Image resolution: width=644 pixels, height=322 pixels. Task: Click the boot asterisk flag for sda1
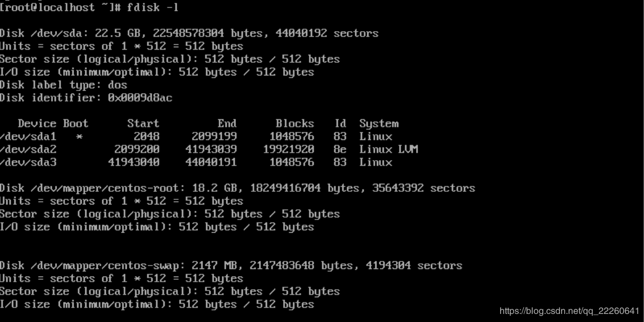tap(79, 137)
